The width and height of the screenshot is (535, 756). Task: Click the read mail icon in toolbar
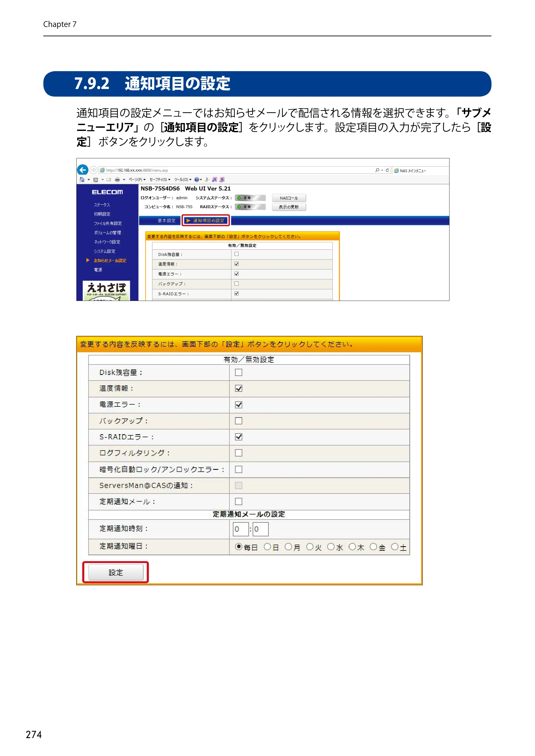[109, 180]
